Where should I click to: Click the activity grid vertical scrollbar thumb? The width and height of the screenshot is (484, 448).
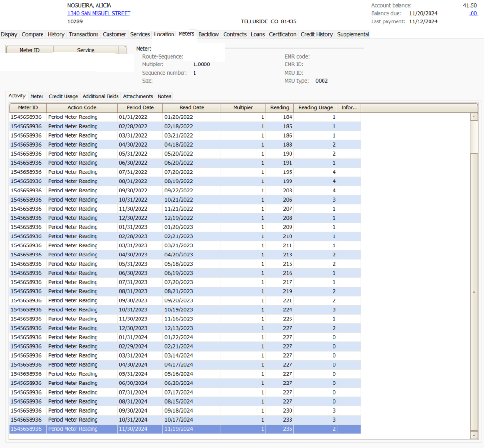coord(474,291)
